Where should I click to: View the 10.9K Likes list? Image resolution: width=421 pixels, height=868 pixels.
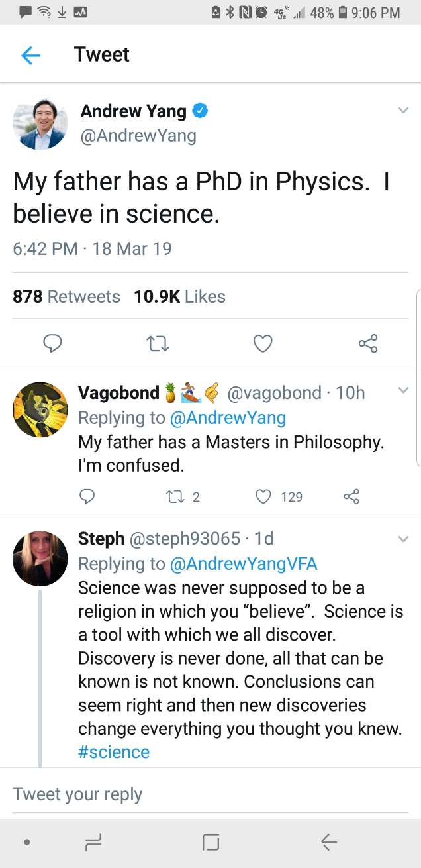(179, 297)
